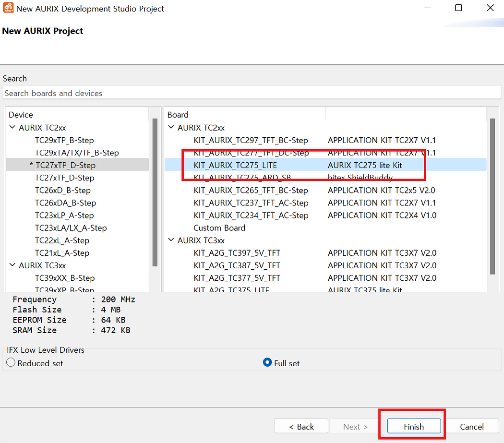Select board KIT_AURIX_TC275_LITE

coord(235,165)
